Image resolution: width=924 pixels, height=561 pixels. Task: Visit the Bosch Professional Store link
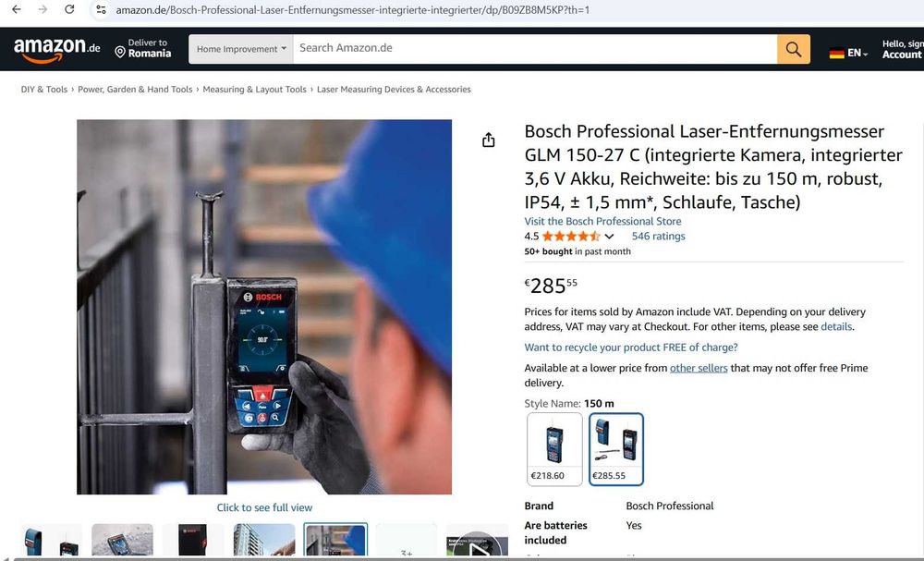pos(602,221)
